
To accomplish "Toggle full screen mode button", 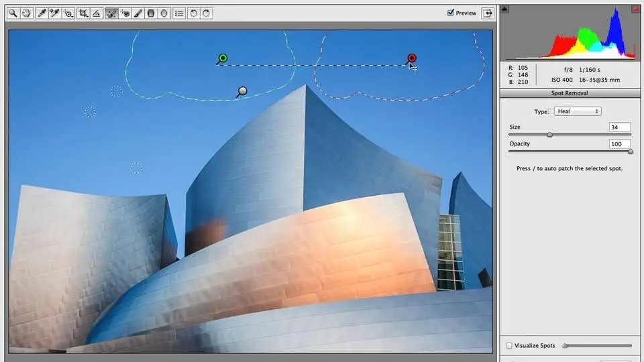I will click(488, 13).
